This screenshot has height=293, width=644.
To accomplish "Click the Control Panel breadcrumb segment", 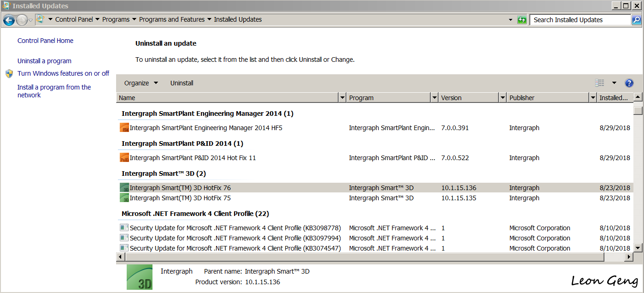I will [x=74, y=20].
